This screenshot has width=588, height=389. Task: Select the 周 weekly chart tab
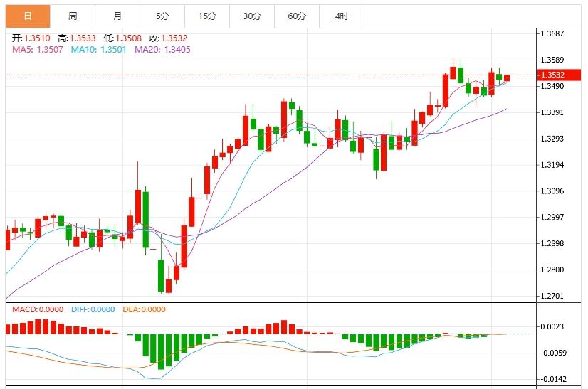(x=73, y=16)
